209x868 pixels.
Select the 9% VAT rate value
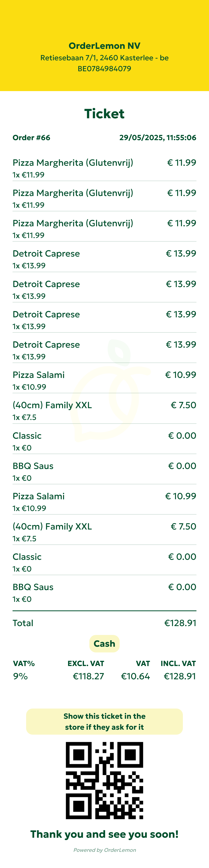tap(21, 676)
